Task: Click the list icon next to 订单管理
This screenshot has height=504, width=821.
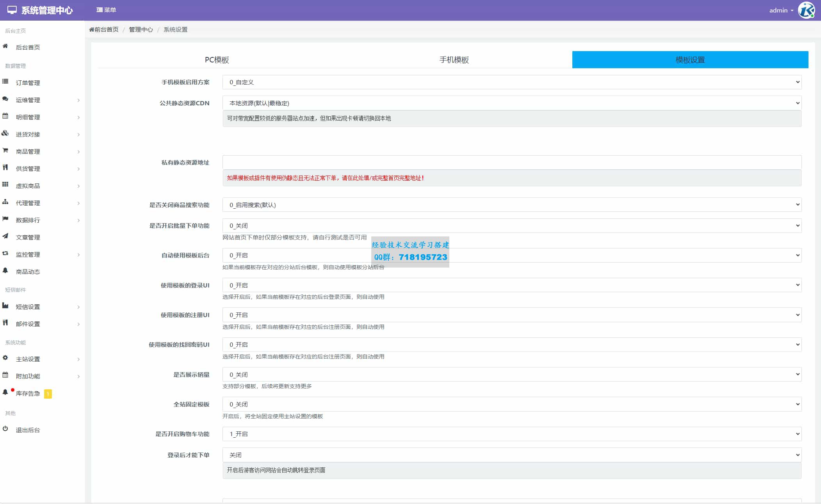Action: coord(5,82)
